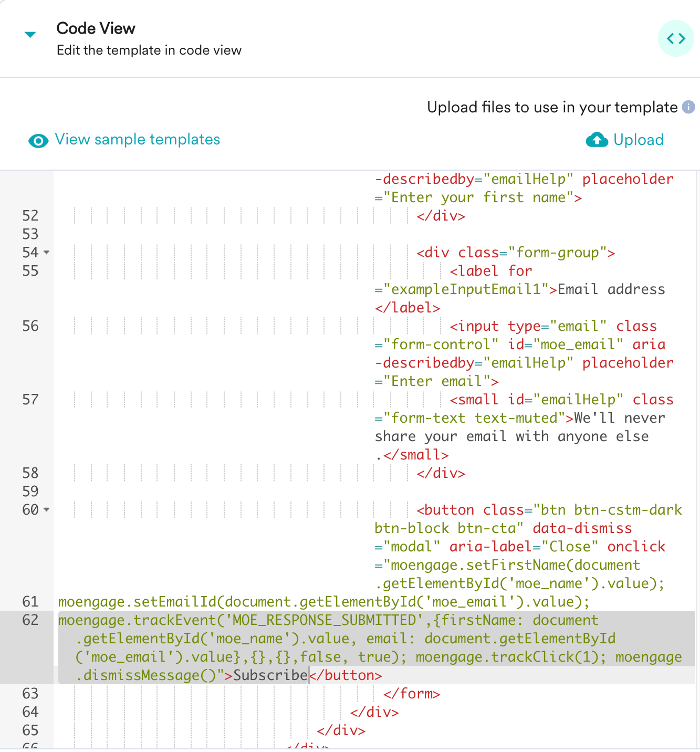Click the eye icon beside View sample templates
Screen dimensions: 700x752
[38, 140]
